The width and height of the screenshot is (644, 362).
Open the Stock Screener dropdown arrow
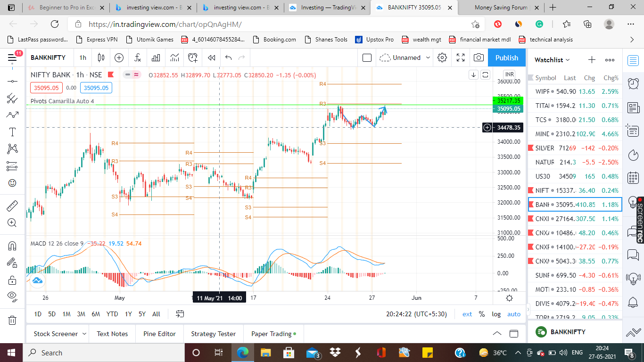pos(84,334)
